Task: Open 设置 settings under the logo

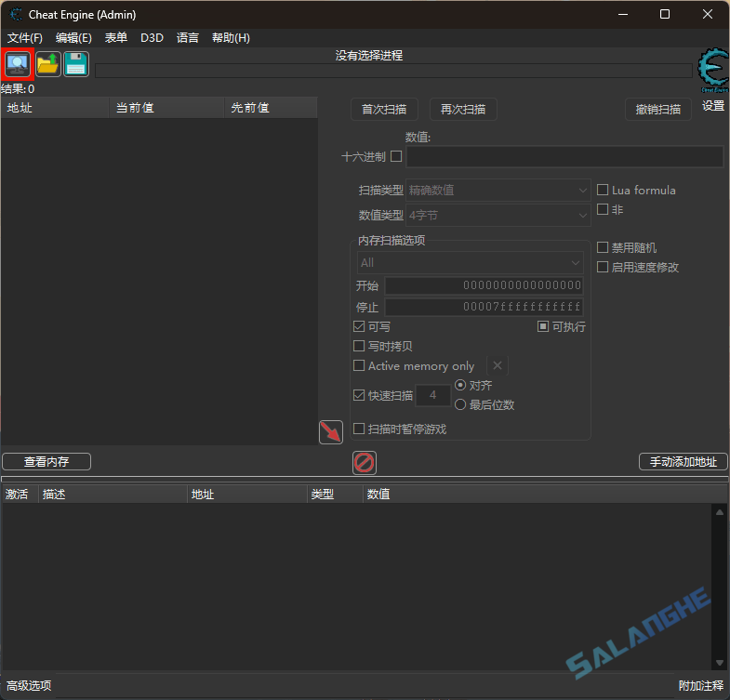Action: click(713, 106)
